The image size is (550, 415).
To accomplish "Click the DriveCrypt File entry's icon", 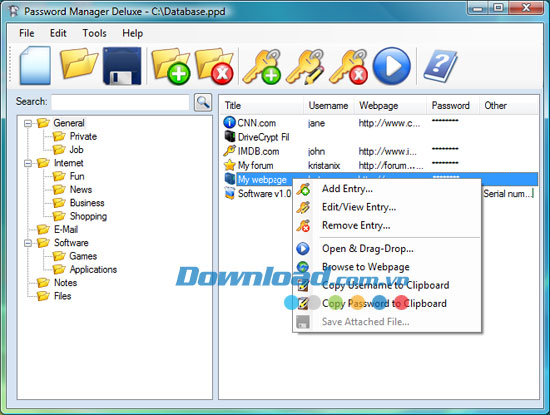I will point(230,136).
